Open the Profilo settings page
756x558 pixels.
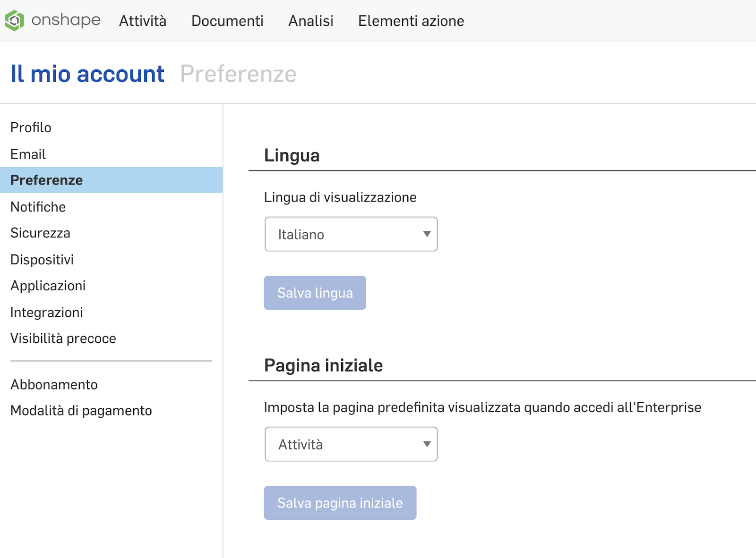31,127
